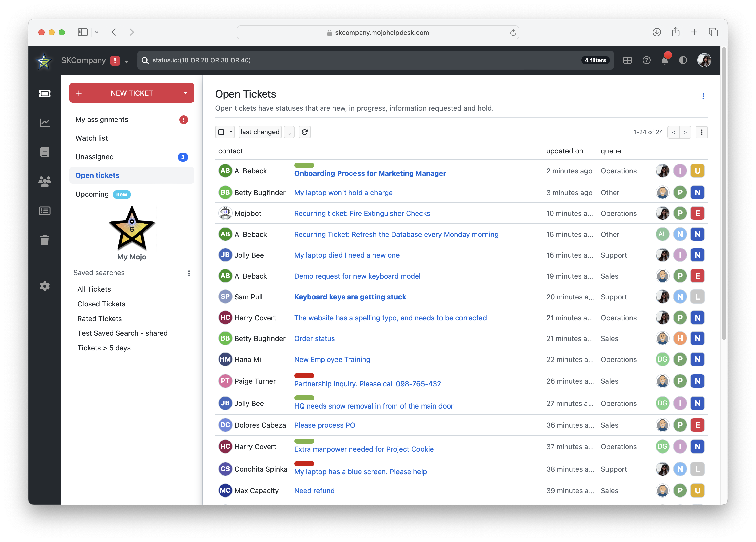This screenshot has height=542, width=756.
Task: Open the help question mark icon
Action: (x=646, y=60)
